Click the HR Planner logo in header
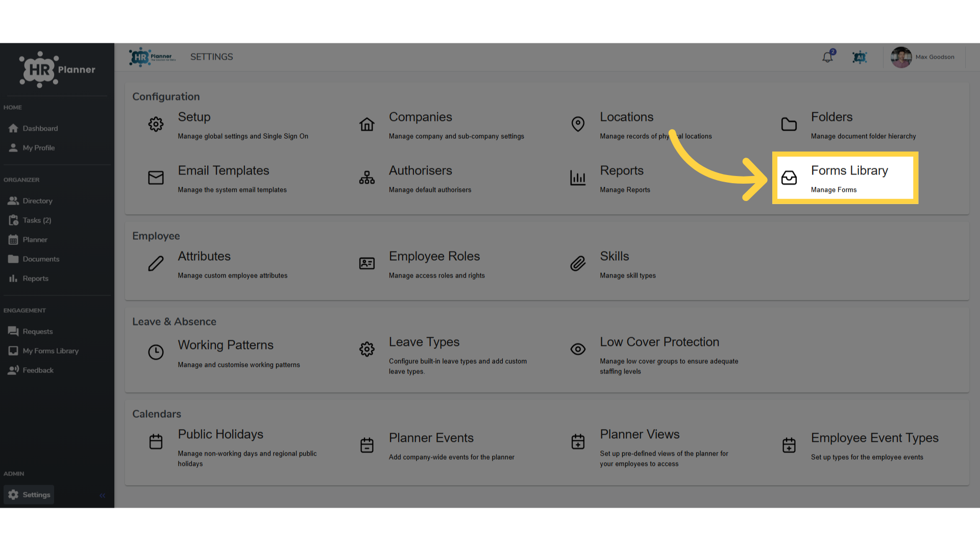Screen dimensions: 980x551 point(152,57)
